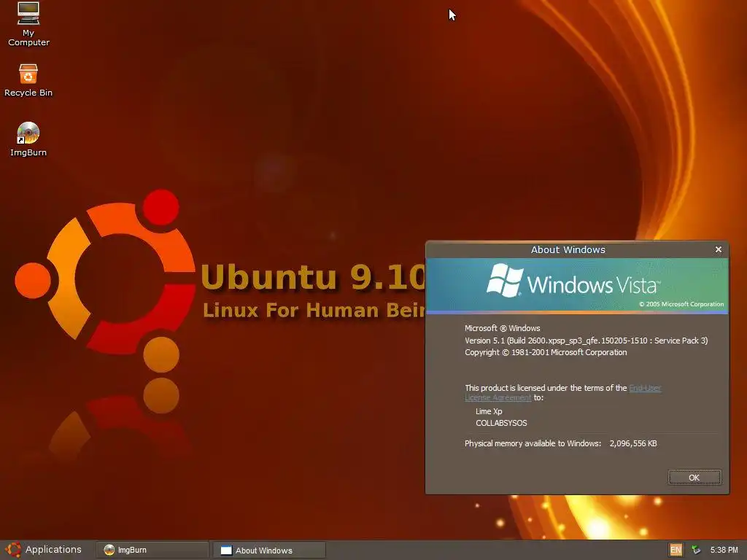Click the Ubuntu logo on the taskbar
This screenshot has width=747, height=560.
[x=13, y=550]
